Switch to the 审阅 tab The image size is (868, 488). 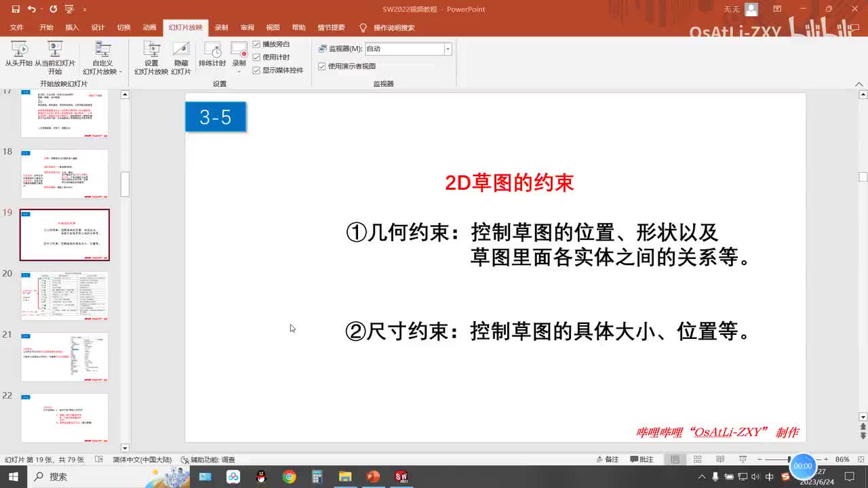tap(247, 28)
